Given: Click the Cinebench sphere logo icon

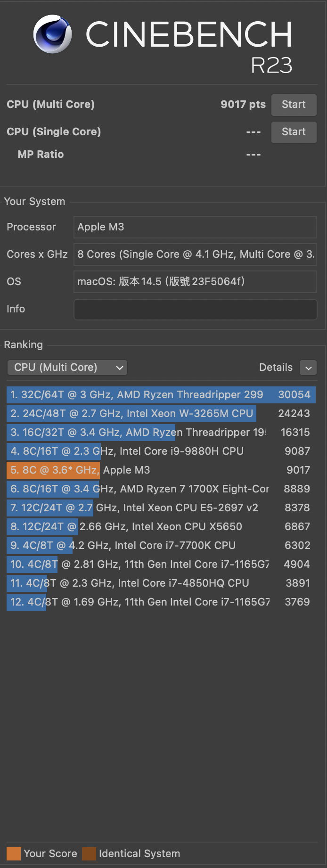Looking at the screenshot, I should tap(52, 34).
